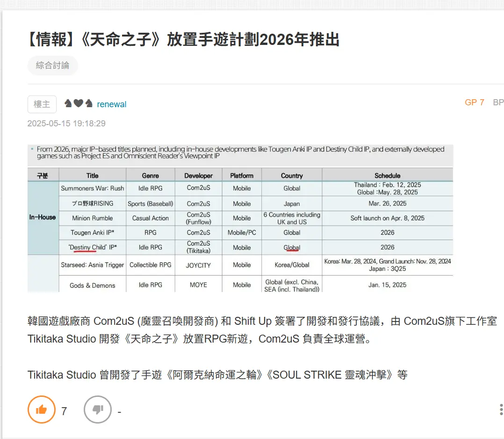Click the post title about 天命之子

pyautogui.click(x=183, y=40)
